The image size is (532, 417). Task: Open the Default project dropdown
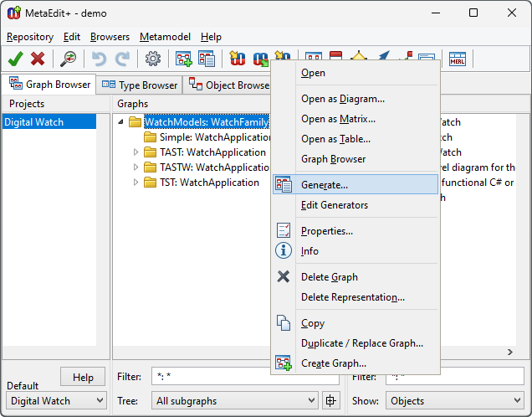pyautogui.click(x=56, y=401)
